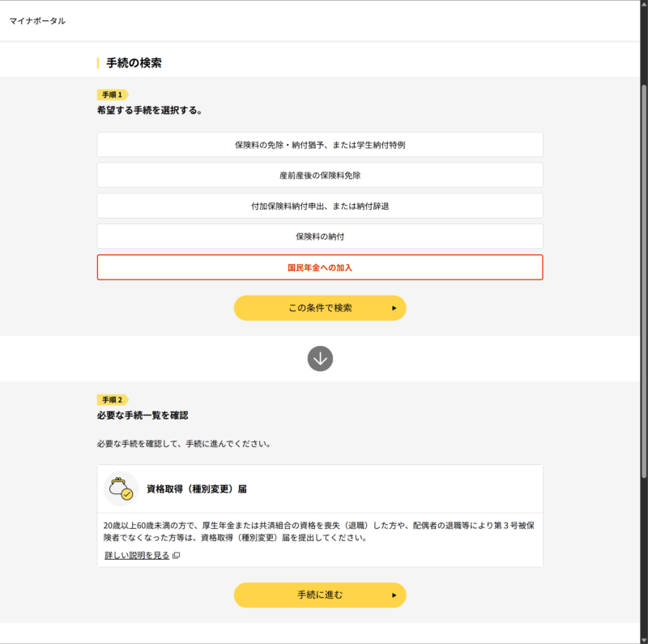Click the 手続の検索 section heading

(x=134, y=63)
